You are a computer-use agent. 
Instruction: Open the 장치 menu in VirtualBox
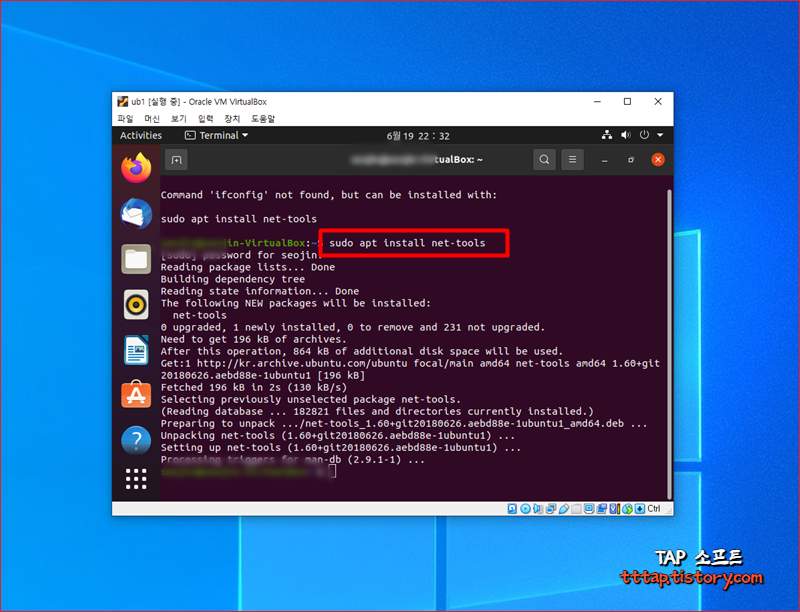coord(232,119)
